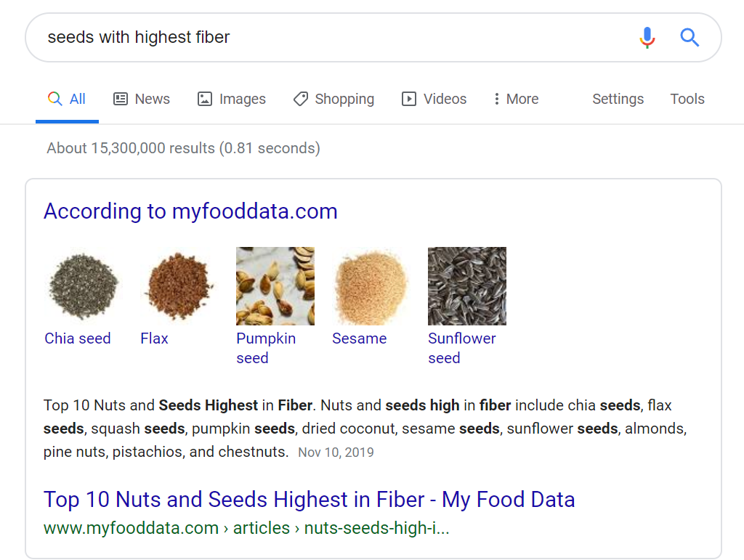Click the Videos tab's play icon

[408, 98]
